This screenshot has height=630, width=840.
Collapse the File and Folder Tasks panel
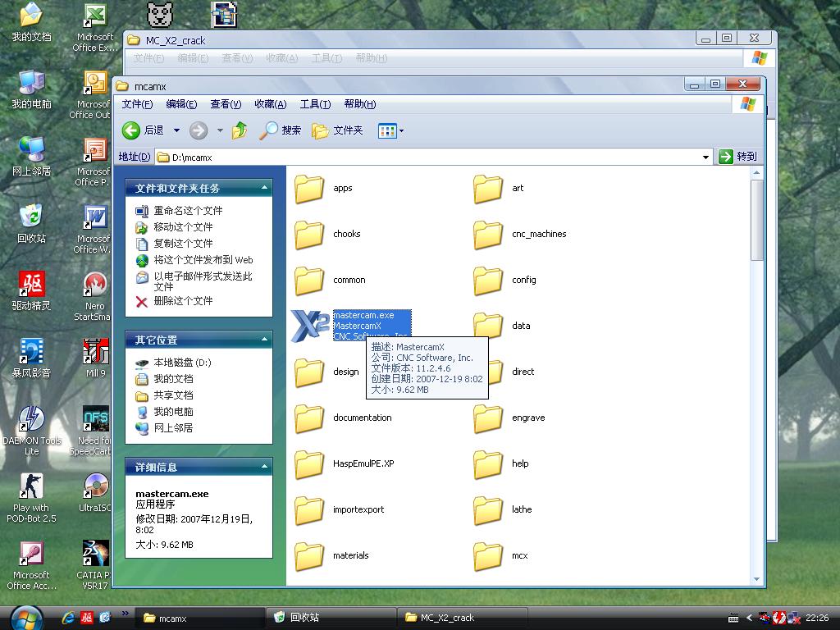264,188
